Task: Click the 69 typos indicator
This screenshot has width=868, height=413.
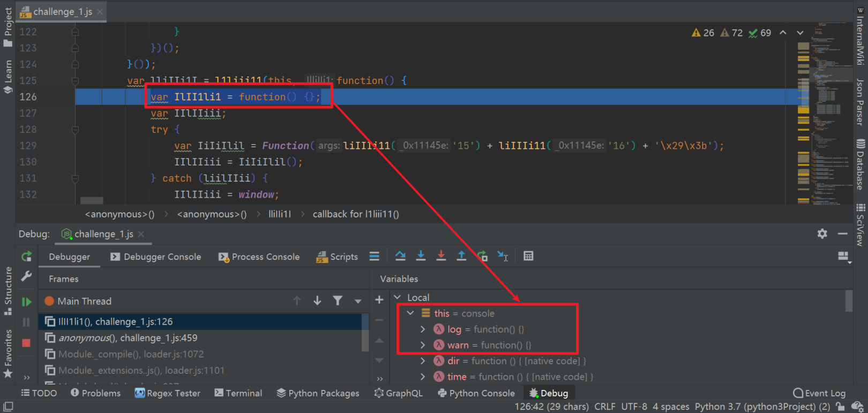Action: coord(760,33)
